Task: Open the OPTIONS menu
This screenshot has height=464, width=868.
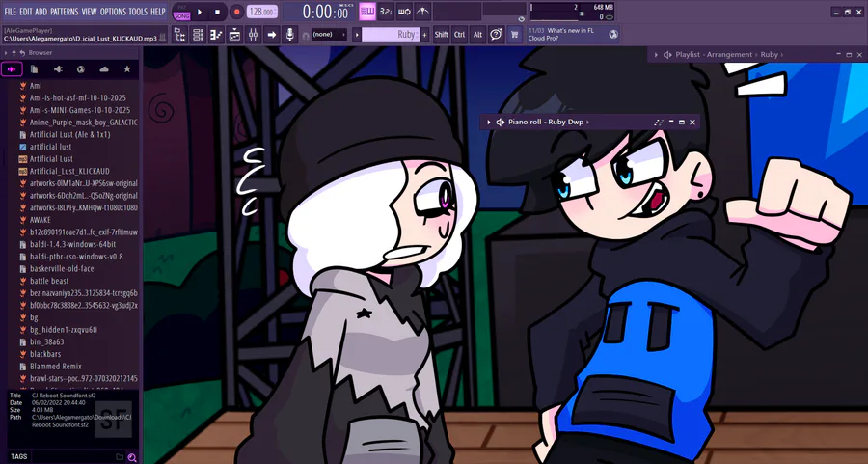Action: click(x=113, y=12)
